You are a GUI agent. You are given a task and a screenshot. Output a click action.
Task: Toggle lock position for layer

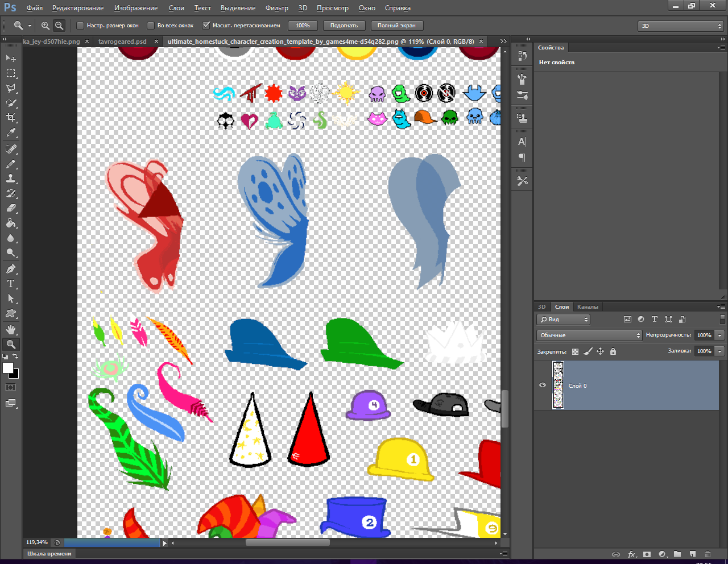pos(601,351)
